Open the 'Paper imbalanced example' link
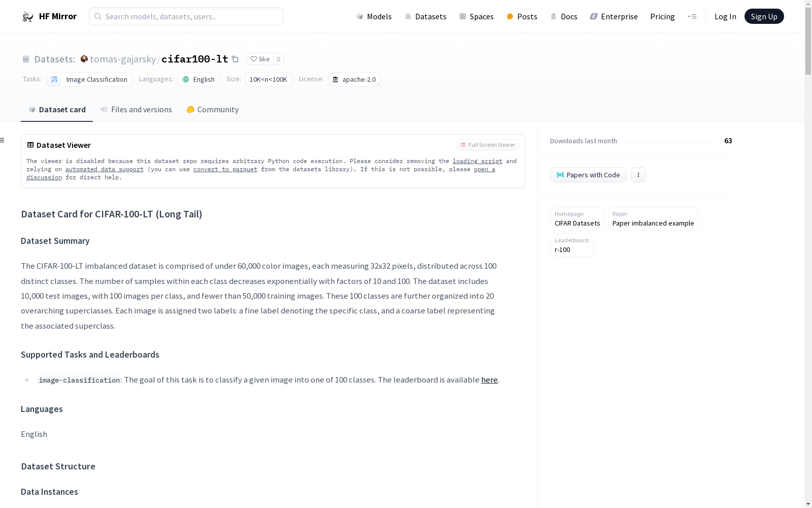 (x=653, y=219)
